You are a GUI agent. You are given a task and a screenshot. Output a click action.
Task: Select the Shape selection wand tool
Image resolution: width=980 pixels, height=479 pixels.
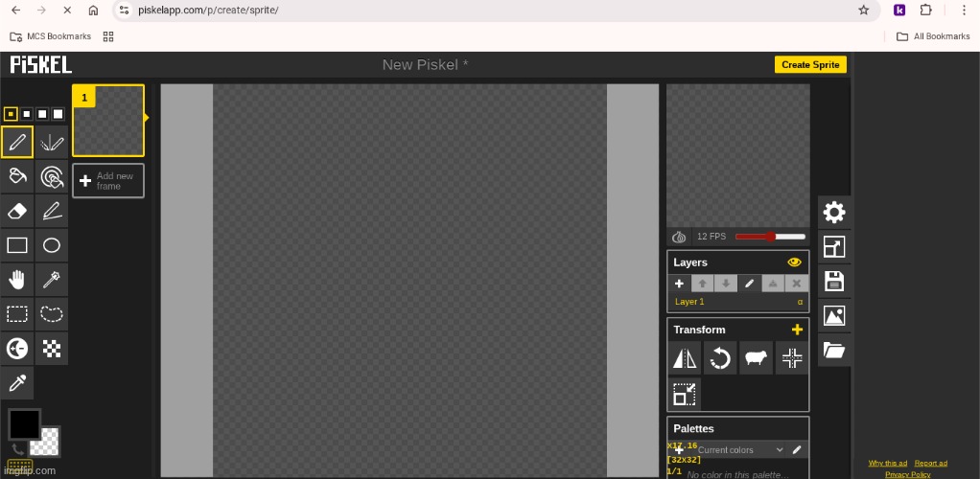tap(52, 280)
